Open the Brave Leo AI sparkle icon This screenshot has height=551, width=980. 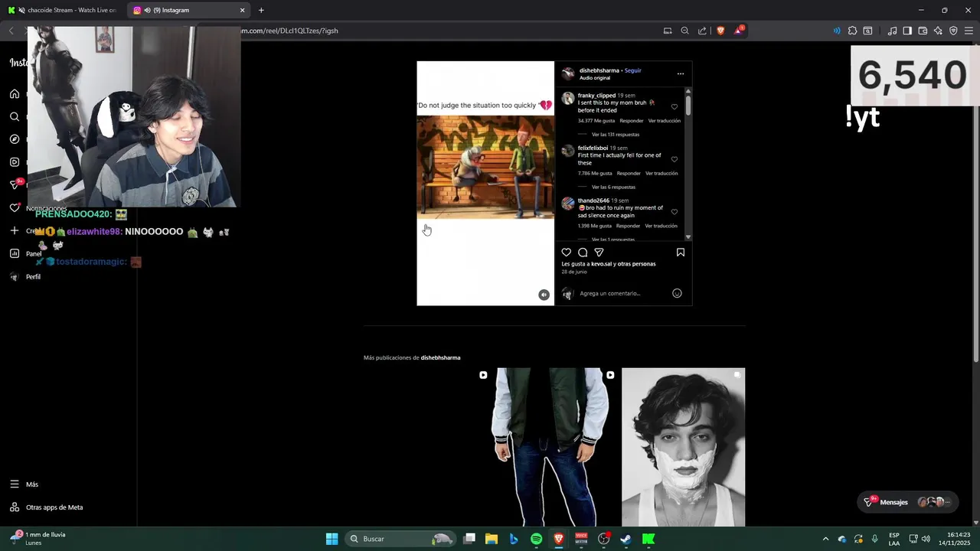(x=938, y=31)
